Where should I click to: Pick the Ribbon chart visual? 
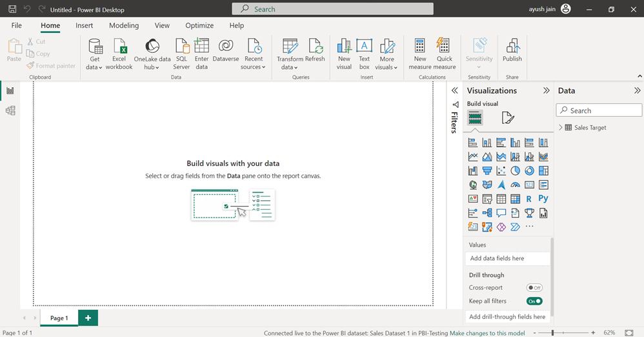543,157
